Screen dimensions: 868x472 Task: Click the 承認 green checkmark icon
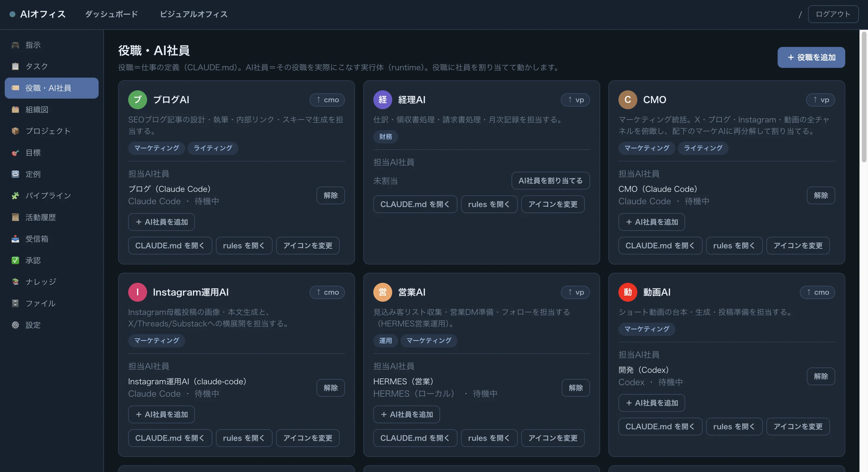(15, 261)
